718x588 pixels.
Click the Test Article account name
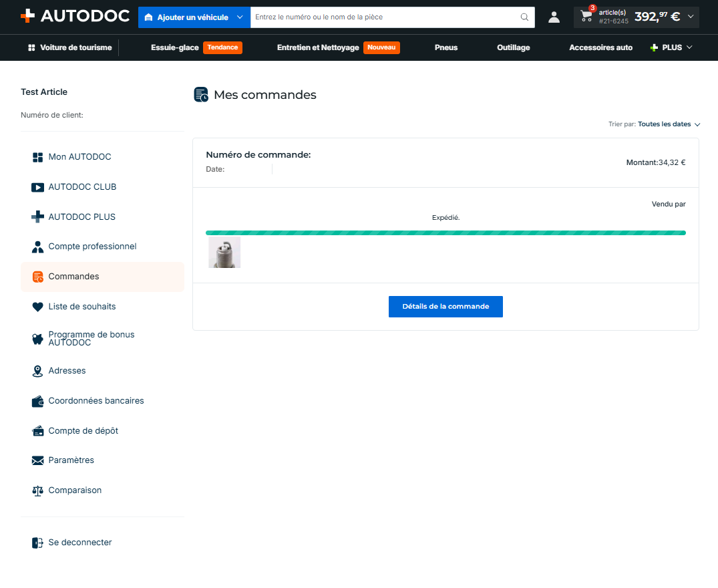tap(44, 92)
